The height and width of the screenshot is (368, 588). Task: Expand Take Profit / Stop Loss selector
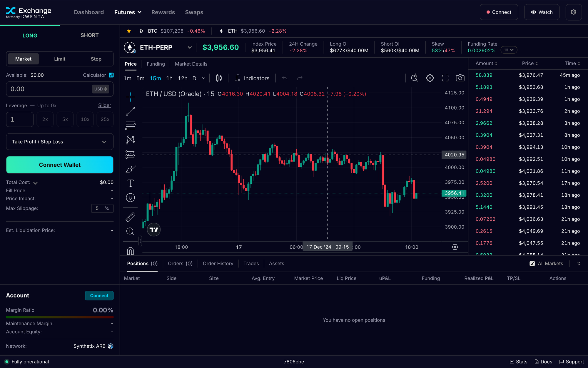(59, 142)
